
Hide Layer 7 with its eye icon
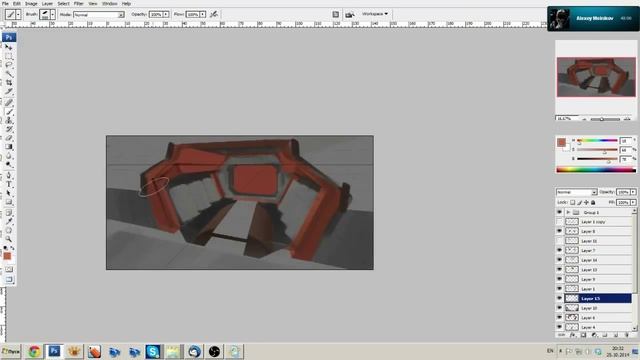tap(559, 250)
